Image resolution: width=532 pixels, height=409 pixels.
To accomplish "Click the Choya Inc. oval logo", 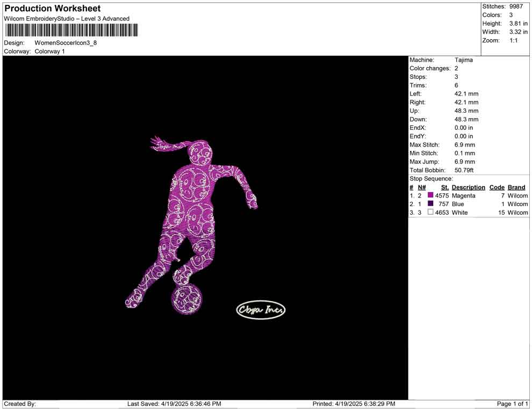I will 261,310.
